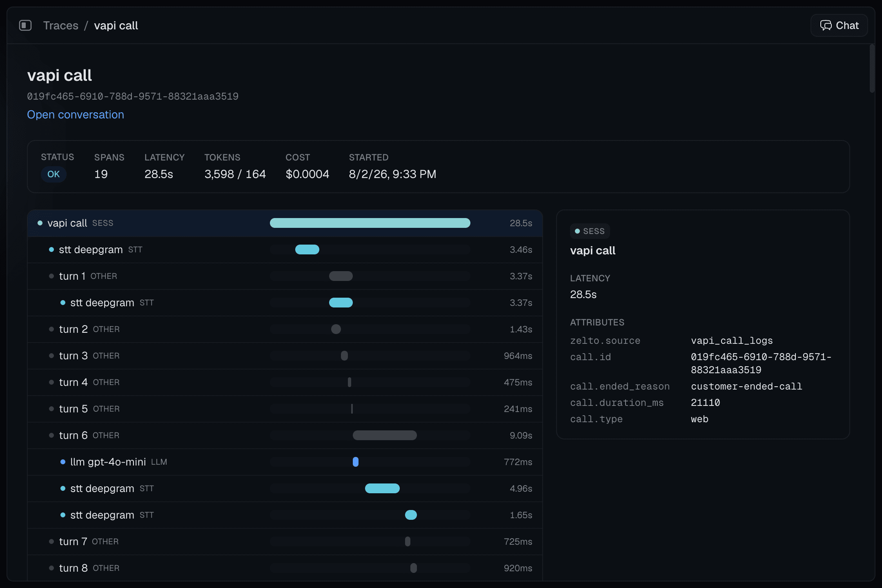Click the started time 8/2/26, 9:33 PM
882x588 pixels.
[x=392, y=174]
